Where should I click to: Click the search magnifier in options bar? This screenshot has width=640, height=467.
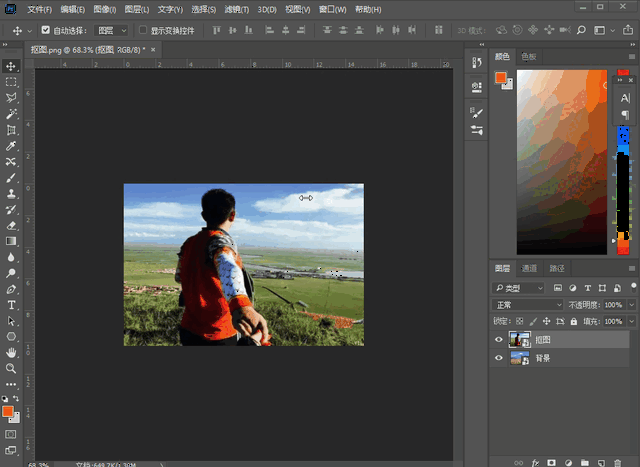(581, 30)
